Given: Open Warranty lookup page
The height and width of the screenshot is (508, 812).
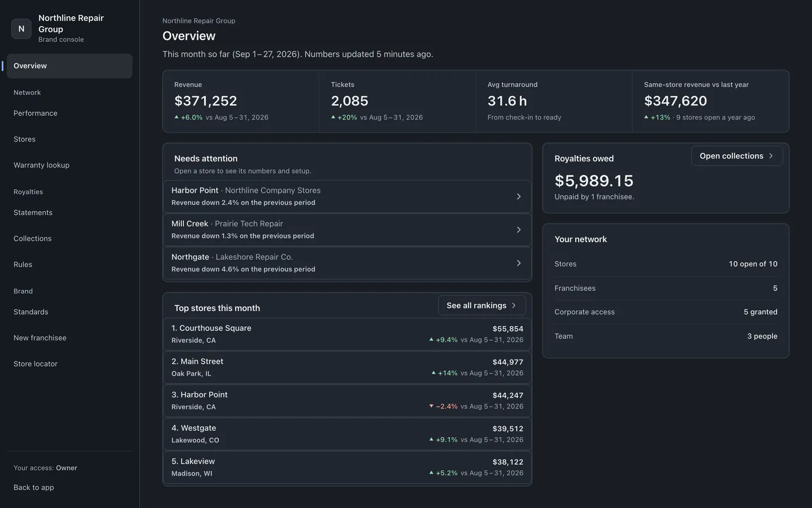Looking at the screenshot, I should 69,165.
